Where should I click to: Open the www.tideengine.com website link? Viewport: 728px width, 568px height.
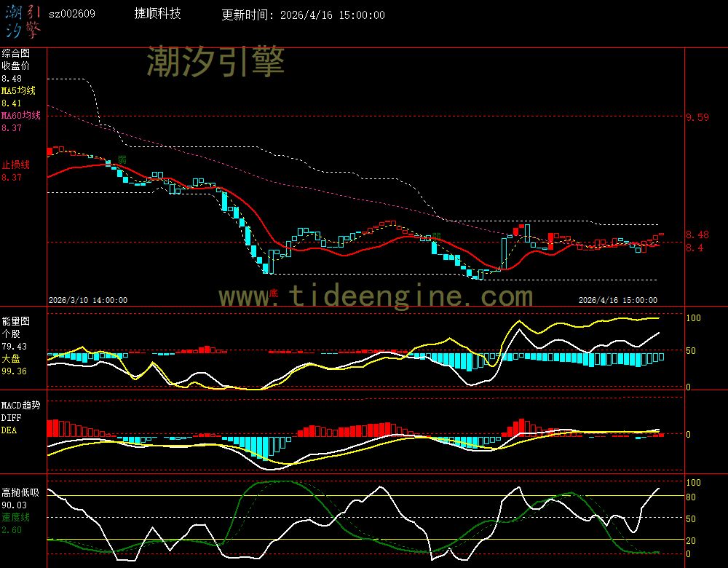pyautogui.click(x=376, y=296)
